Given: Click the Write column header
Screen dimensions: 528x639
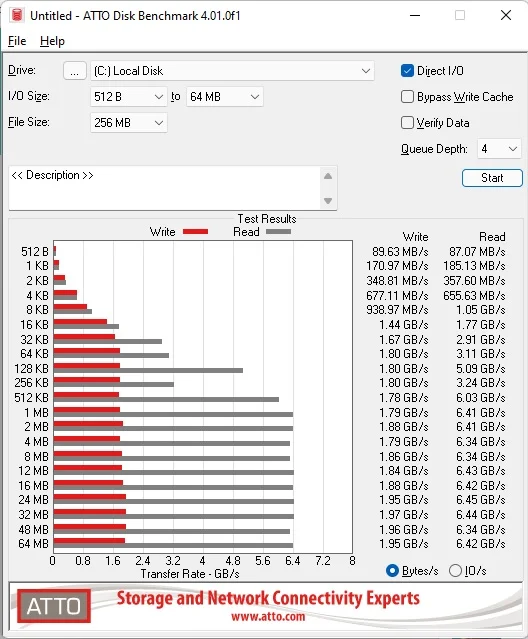Looking at the screenshot, I should (416, 237).
